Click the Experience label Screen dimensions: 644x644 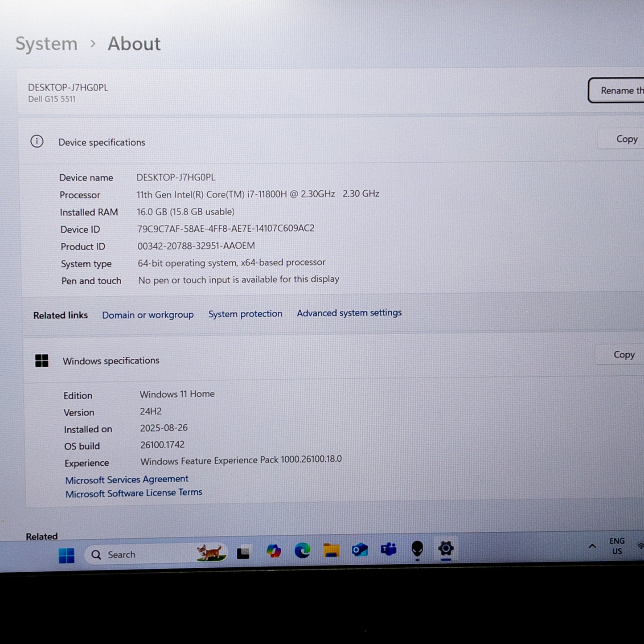tap(86, 463)
